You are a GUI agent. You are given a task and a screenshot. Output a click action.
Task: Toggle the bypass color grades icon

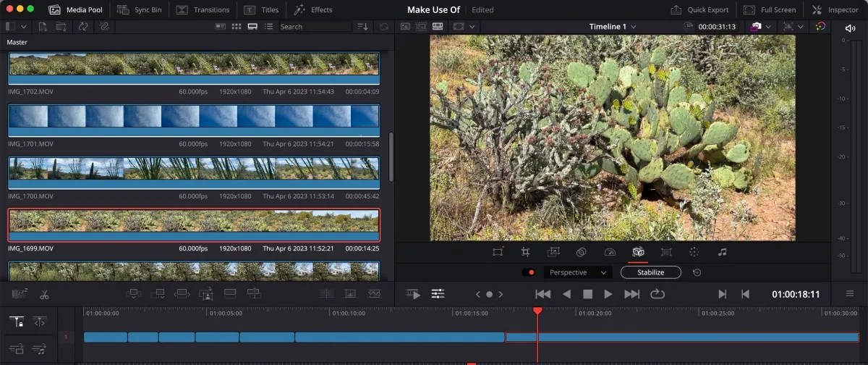click(x=820, y=26)
